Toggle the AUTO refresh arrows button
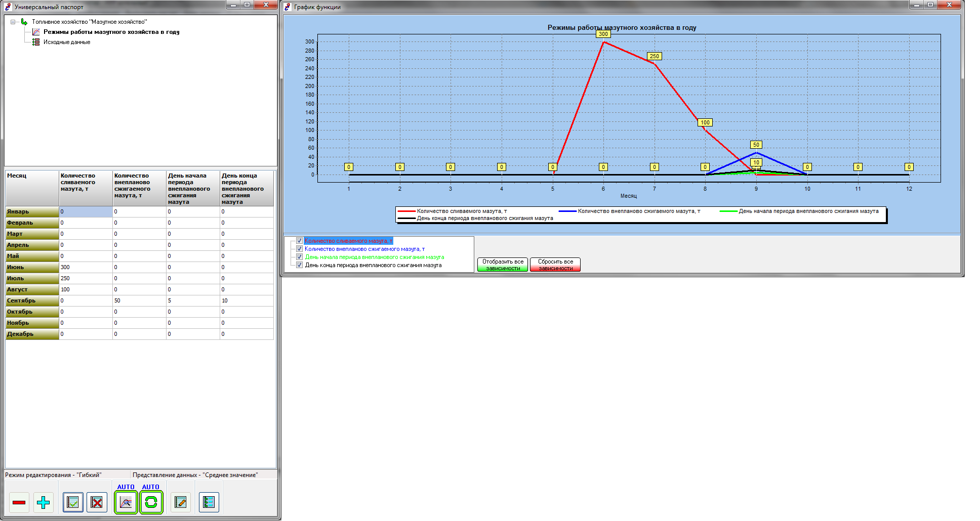 point(151,502)
